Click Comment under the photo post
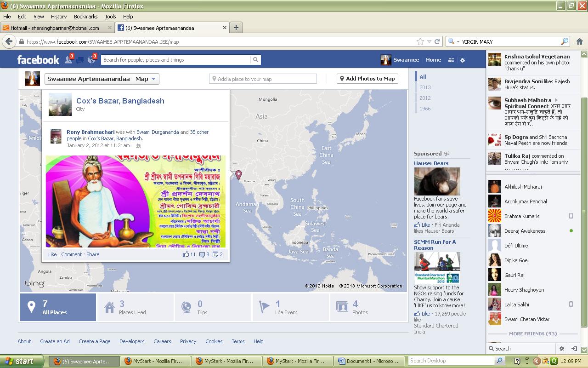This screenshot has width=588, height=368. point(72,254)
